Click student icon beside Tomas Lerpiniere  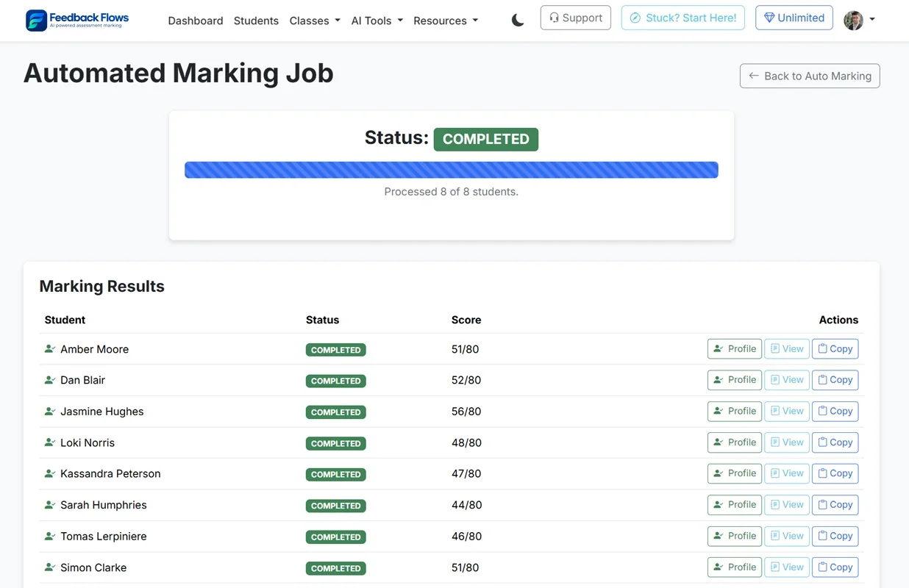50,536
